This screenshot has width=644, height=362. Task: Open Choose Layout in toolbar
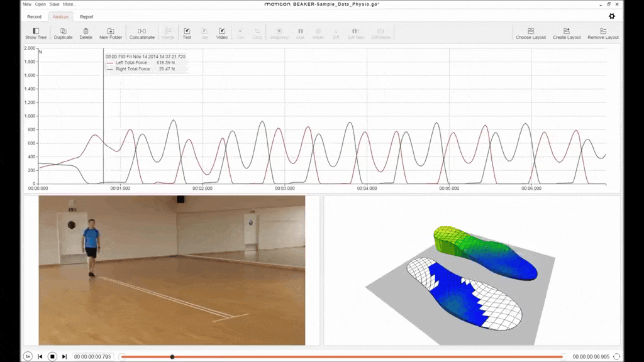tap(531, 31)
